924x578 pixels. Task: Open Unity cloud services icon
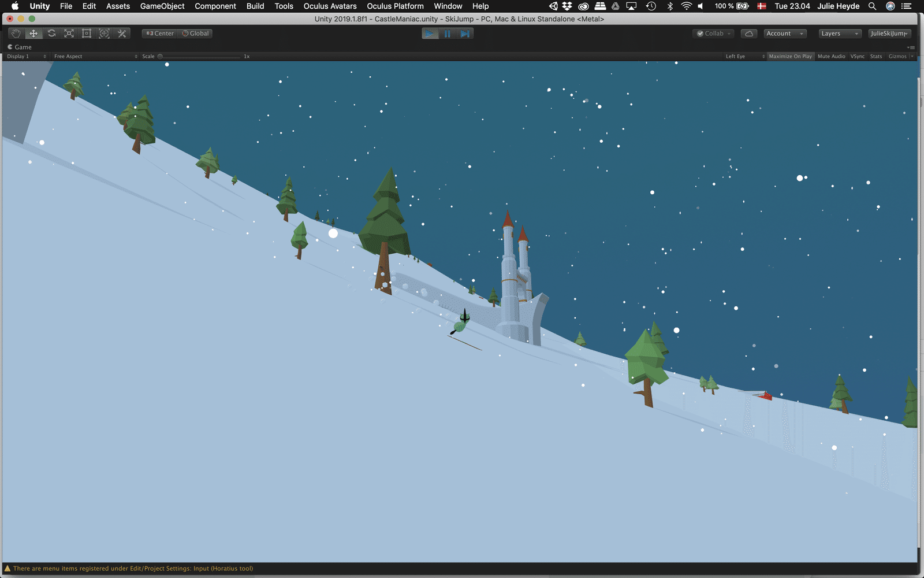click(x=749, y=34)
